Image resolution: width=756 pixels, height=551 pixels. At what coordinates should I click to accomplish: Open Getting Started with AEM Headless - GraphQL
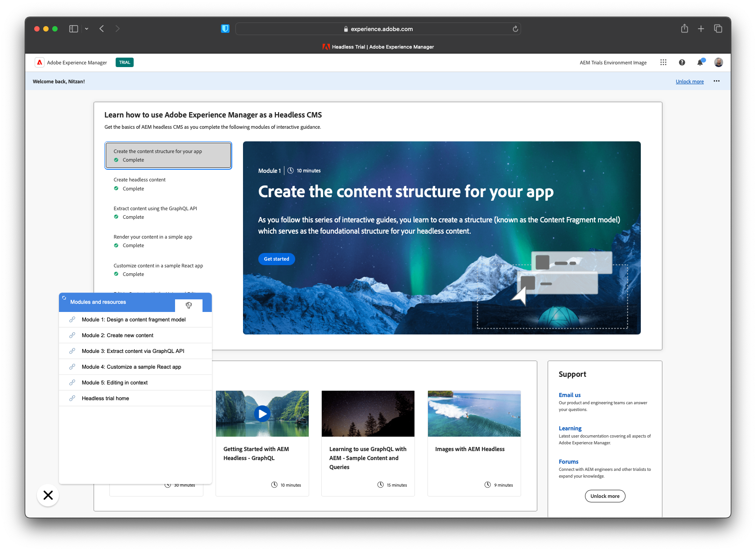click(x=256, y=453)
